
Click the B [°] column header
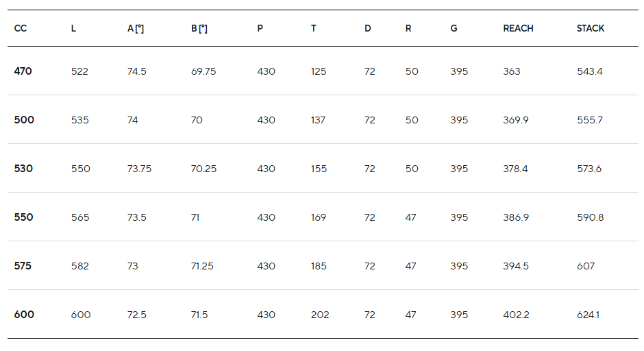(x=199, y=28)
